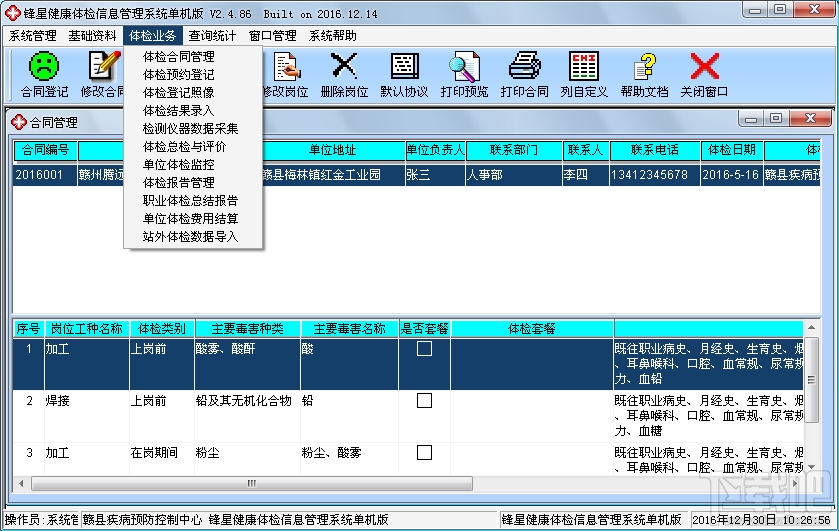Click the lower table scroll-down arrow
839x531 pixels.
click(811, 467)
